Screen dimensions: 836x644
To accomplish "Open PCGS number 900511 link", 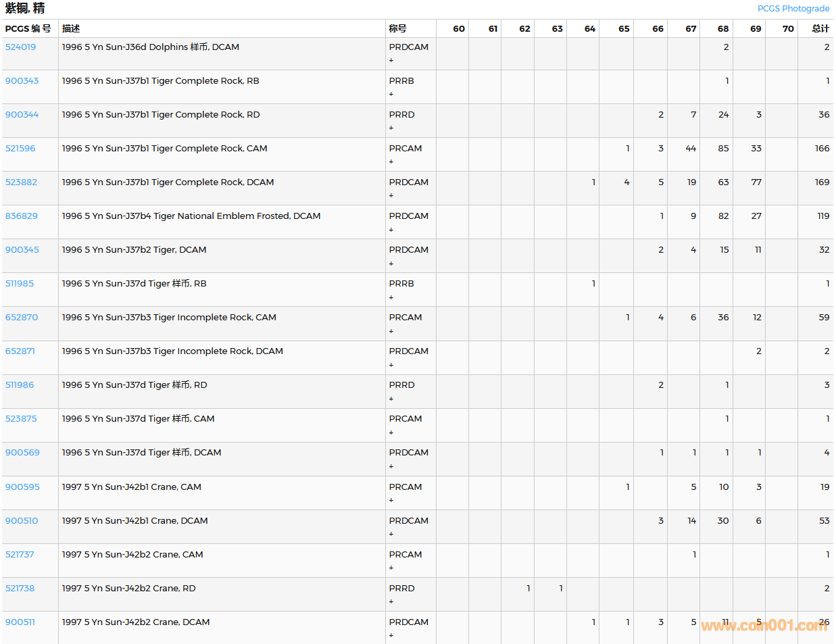I will tap(20, 622).
